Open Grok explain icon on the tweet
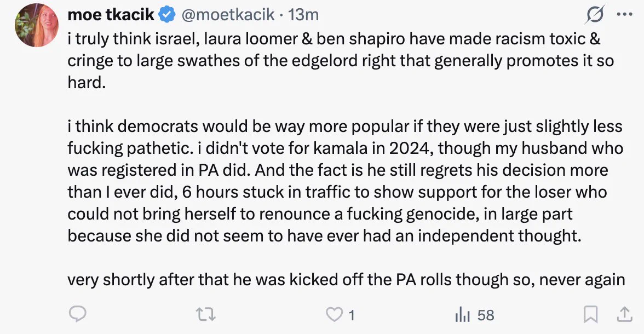Screen dimensions: 644x334 [595, 15]
